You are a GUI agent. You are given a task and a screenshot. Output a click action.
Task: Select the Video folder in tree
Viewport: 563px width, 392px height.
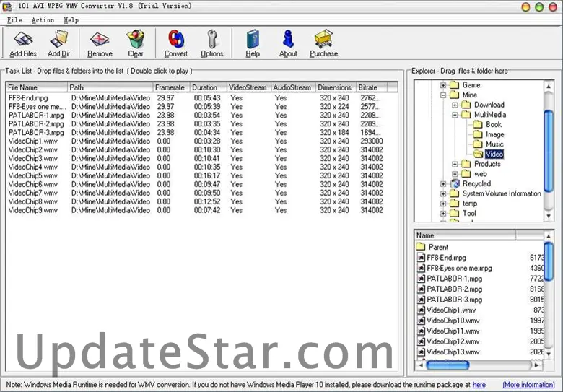coord(494,154)
